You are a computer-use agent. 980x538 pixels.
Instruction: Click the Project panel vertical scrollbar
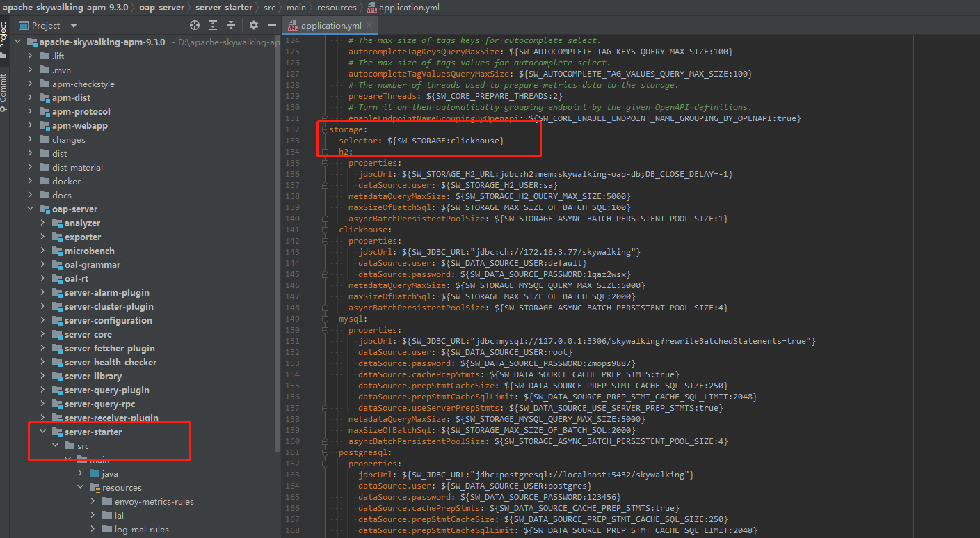coord(278,244)
